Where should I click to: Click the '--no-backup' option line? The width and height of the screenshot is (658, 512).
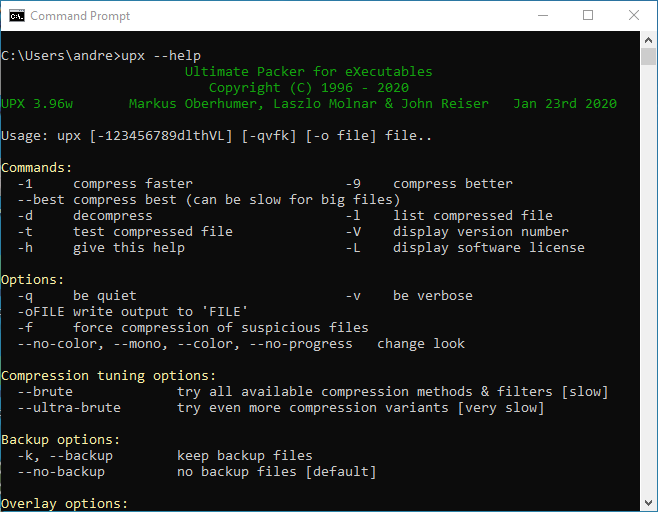[197, 472]
